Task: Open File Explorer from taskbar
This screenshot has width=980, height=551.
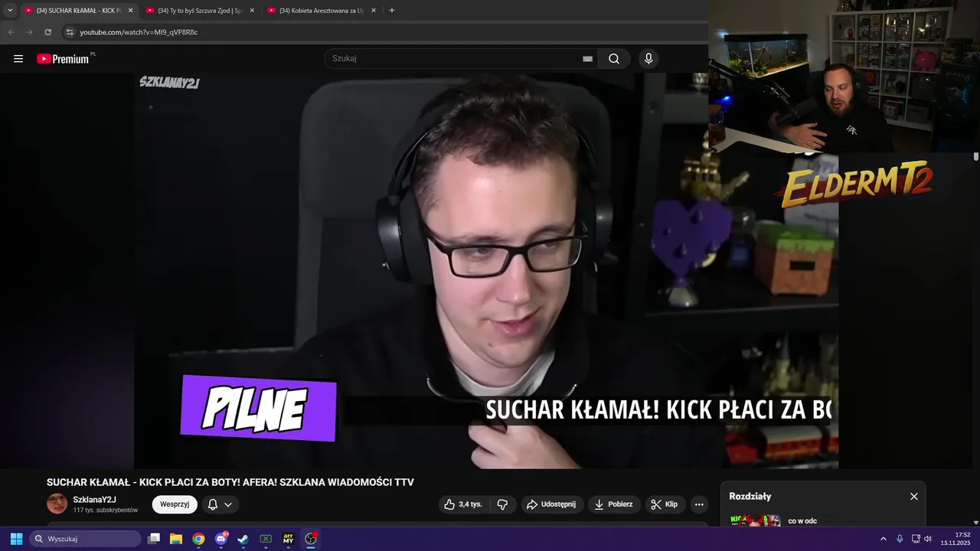Action: [x=176, y=539]
